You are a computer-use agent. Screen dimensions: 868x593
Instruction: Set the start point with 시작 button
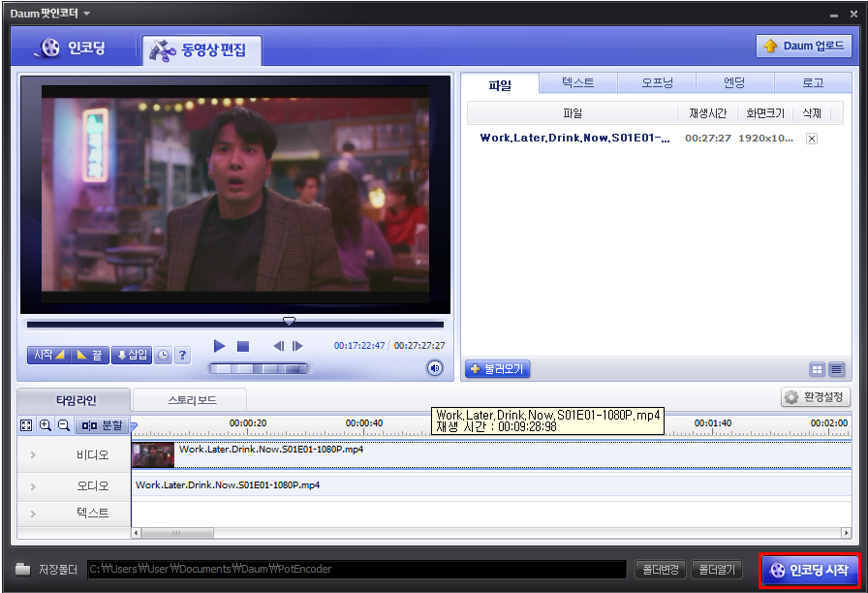pyautogui.click(x=48, y=355)
